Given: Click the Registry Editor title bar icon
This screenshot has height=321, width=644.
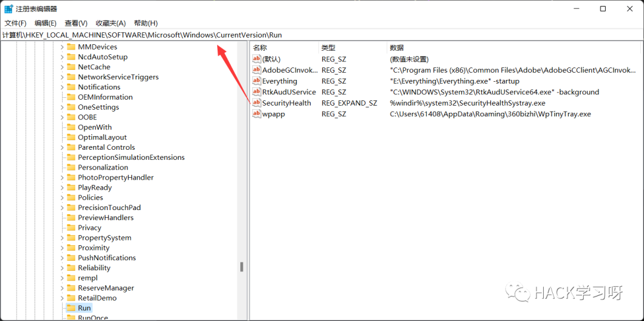Looking at the screenshot, I should point(8,8).
